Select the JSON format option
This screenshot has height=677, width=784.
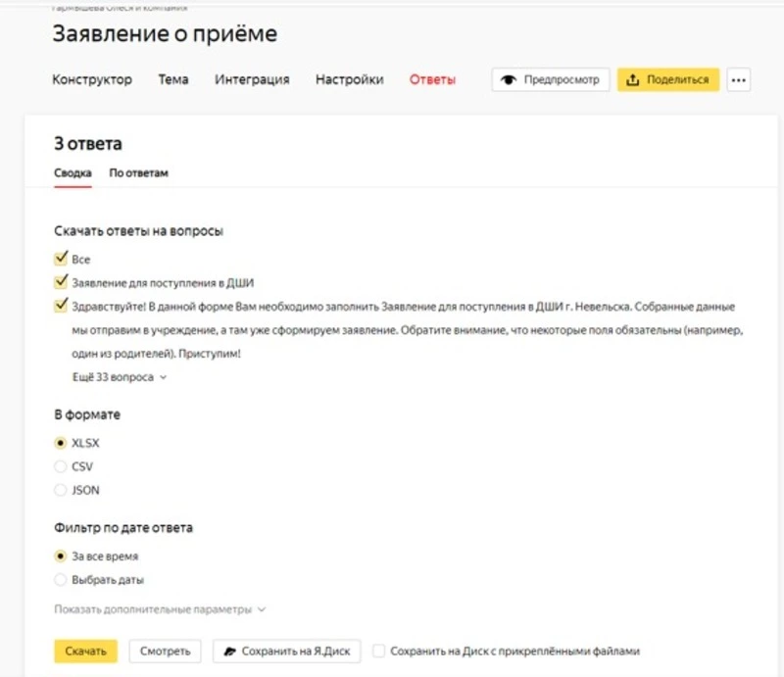click(x=61, y=490)
